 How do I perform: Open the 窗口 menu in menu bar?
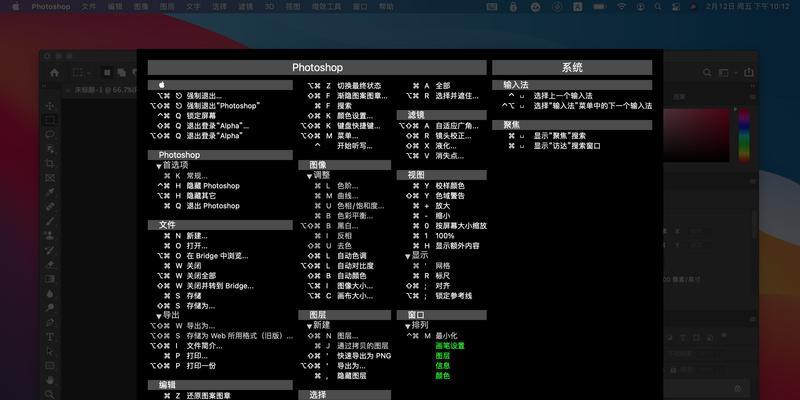[x=360, y=7]
